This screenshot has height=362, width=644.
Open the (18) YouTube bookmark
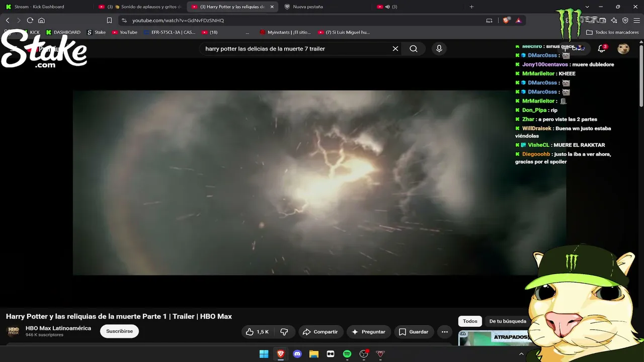[210, 32]
